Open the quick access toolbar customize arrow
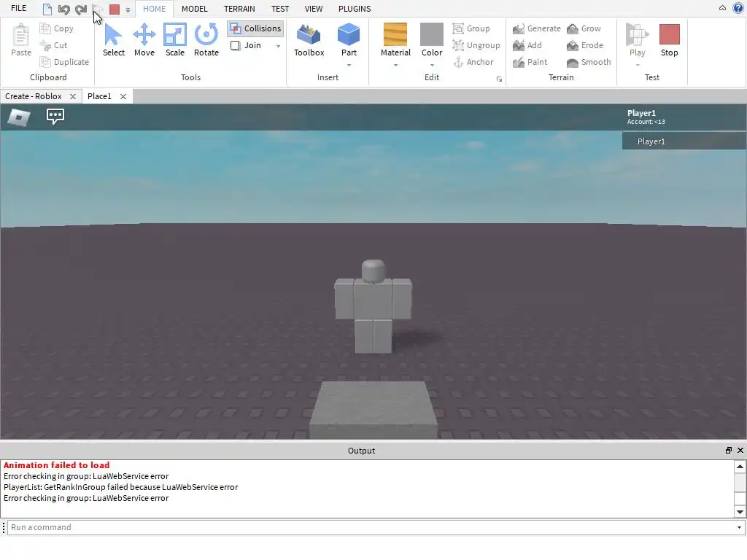 pos(128,9)
